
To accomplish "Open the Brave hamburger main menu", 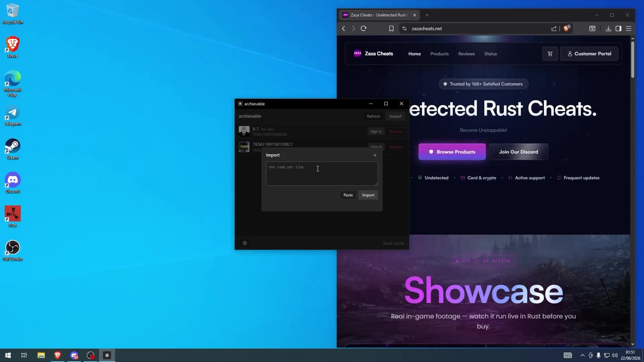I will coord(629,28).
